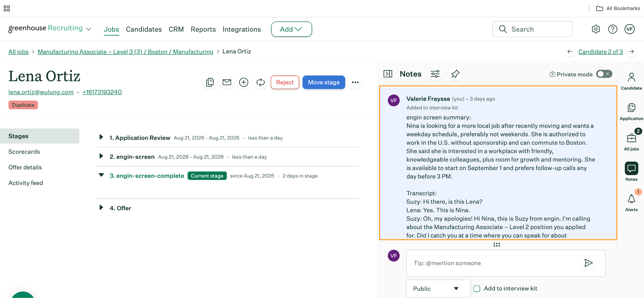The height and width of the screenshot is (298, 644).
Task: Select Activity feed section
Action: (x=25, y=183)
